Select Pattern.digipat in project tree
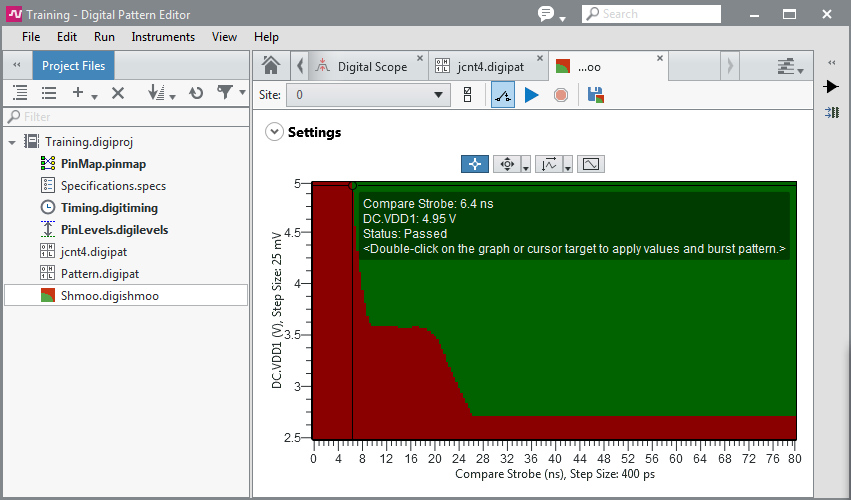This screenshot has height=500, width=851. (100, 274)
